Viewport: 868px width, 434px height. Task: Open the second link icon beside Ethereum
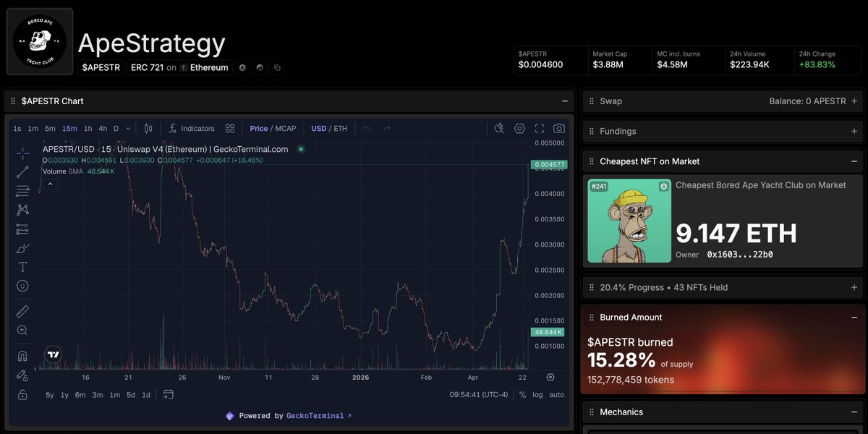[x=260, y=67]
